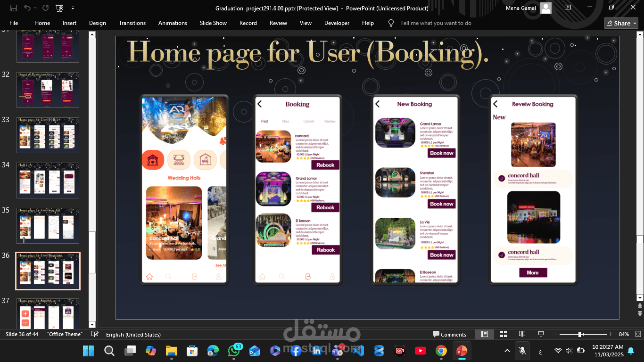The height and width of the screenshot is (362, 644).
Task: Open YouTube from taskbar
Action: [x=420, y=351]
